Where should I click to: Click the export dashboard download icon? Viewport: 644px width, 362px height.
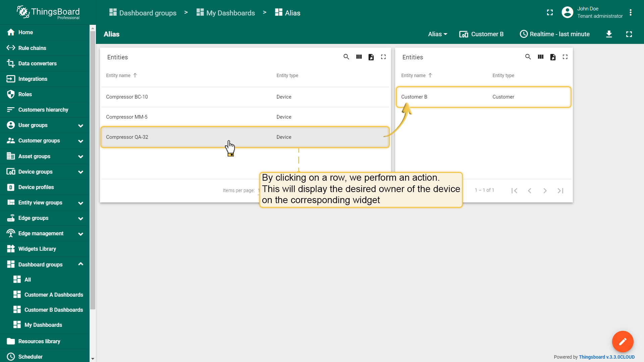(609, 34)
